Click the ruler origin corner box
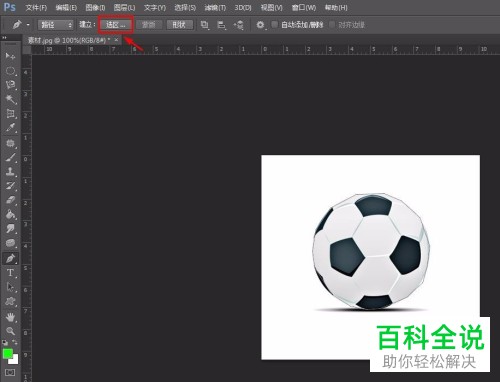 (x=27, y=50)
